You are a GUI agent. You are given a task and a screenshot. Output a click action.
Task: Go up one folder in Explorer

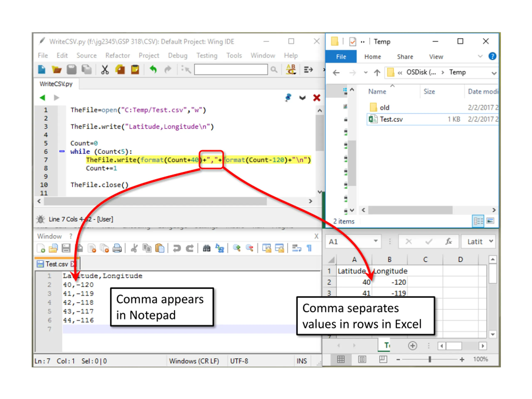(377, 73)
